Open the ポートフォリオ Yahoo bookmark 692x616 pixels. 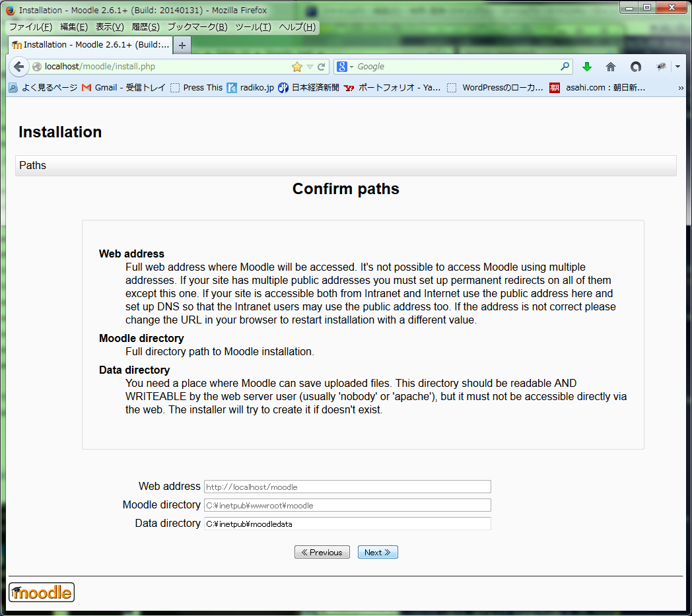(392, 88)
